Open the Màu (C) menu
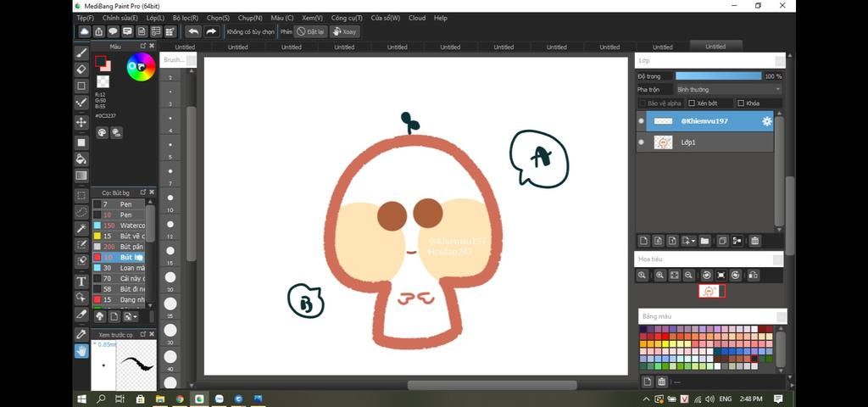The height and width of the screenshot is (407, 868). pos(282,18)
